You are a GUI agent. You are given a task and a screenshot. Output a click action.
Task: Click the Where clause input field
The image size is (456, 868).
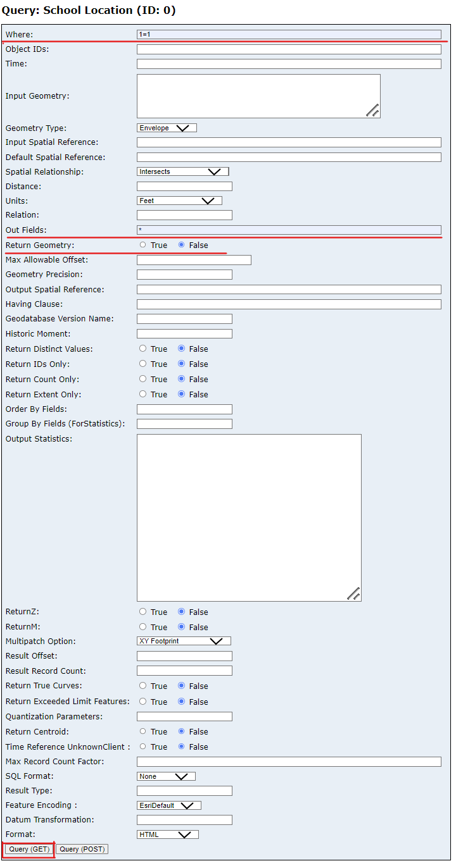pyautogui.click(x=289, y=35)
